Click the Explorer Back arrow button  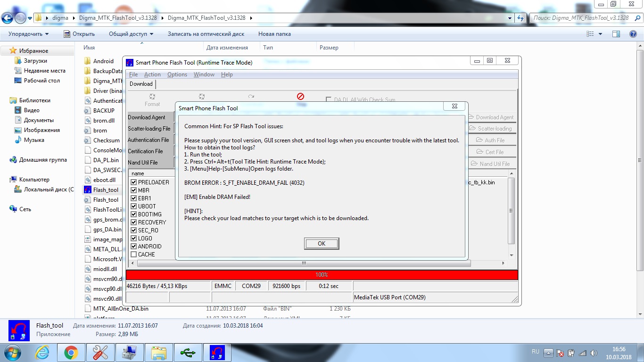point(7,18)
